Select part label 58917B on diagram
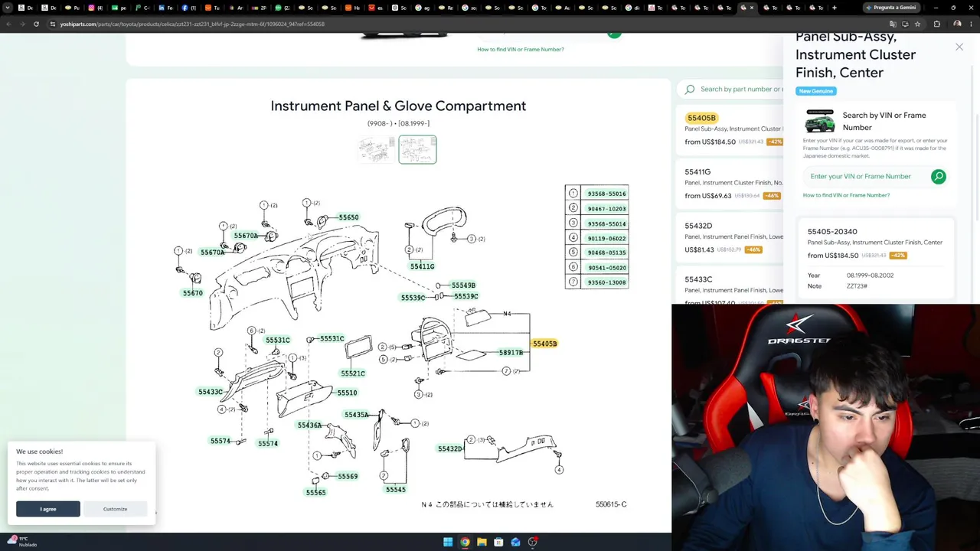The image size is (980, 551). point(511,353)
